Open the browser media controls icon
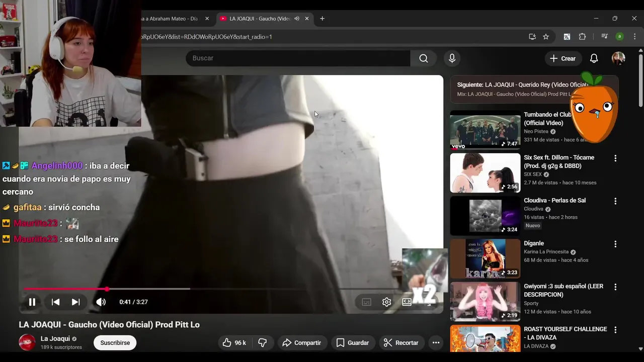The width and height of the screenshot is (644, 362). point(605,37)
